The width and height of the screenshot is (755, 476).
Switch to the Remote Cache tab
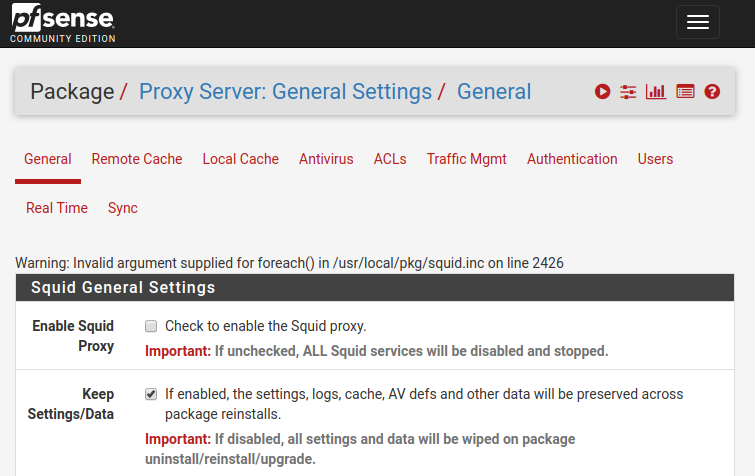pos(137,159)
